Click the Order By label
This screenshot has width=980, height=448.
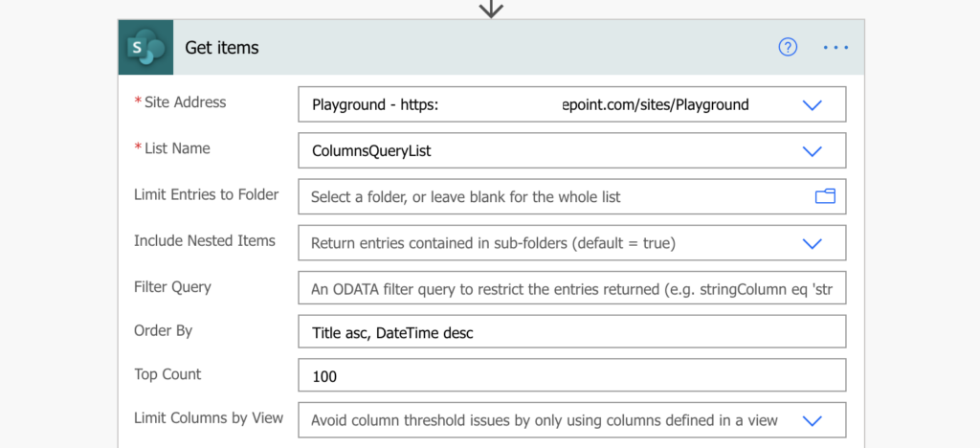163,330
